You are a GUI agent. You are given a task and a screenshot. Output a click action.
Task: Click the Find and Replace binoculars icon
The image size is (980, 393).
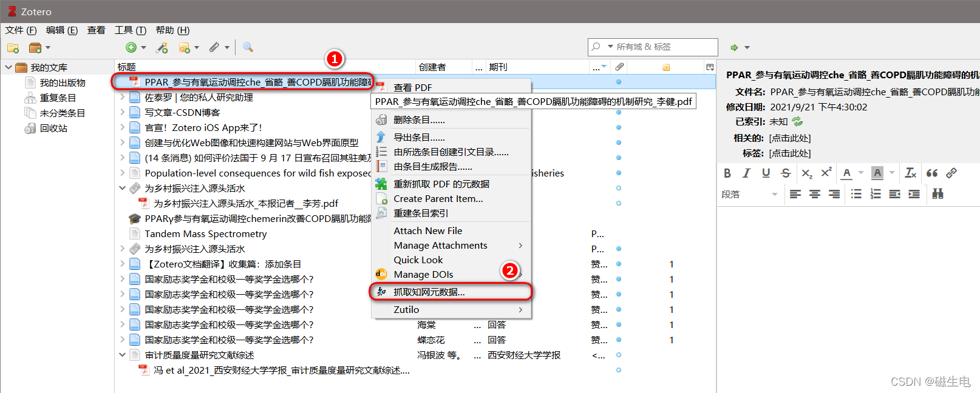point(938,194)
